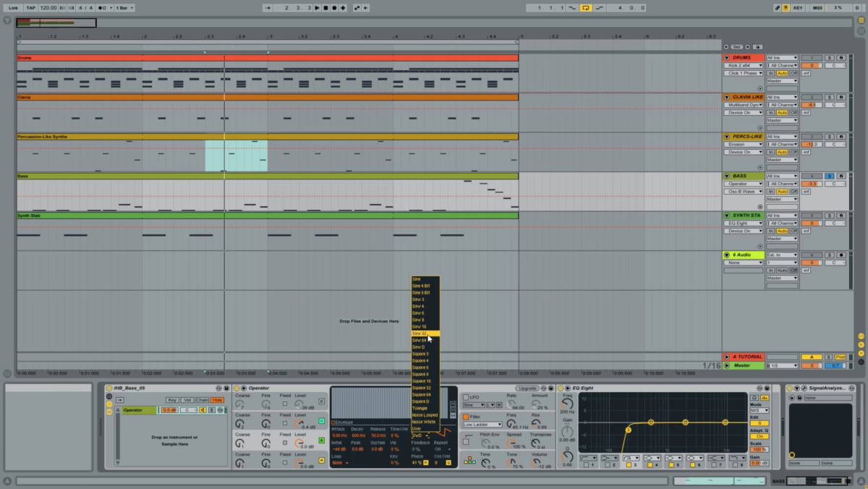Image resolution: width=868 pixels, height=489 pixels.
Task: Toggle EQ Eight filter band 4 activator
Action: coord(650,464)
